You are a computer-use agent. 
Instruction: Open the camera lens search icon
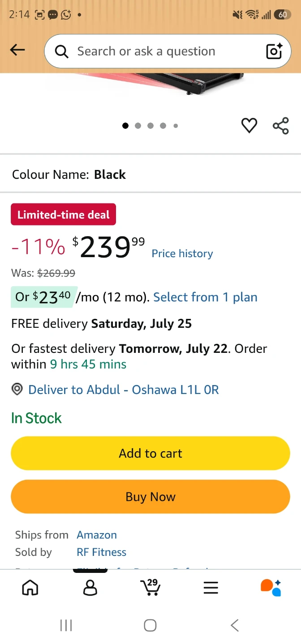(x=274, y=51)
